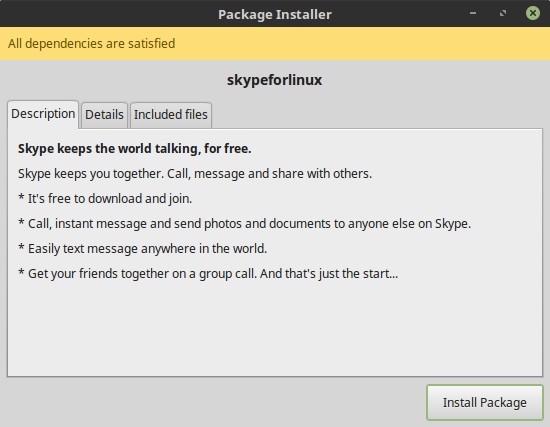Click the 'Call, instant message and send photos' line
Screen dimensions: 550x427
(x=244, y=224)
